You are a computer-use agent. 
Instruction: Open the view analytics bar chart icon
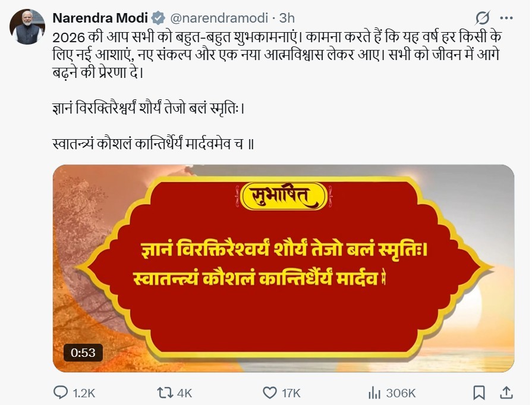pos(374,393)
